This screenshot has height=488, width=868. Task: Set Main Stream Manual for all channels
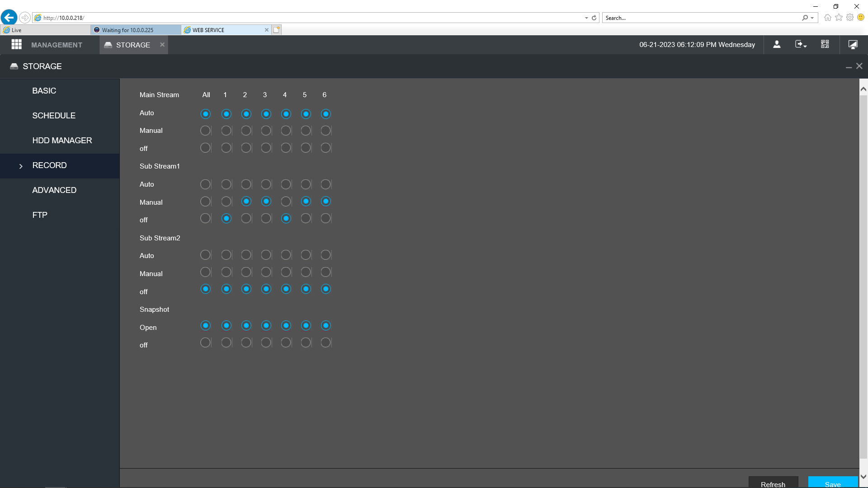click(x=205, y=131)
